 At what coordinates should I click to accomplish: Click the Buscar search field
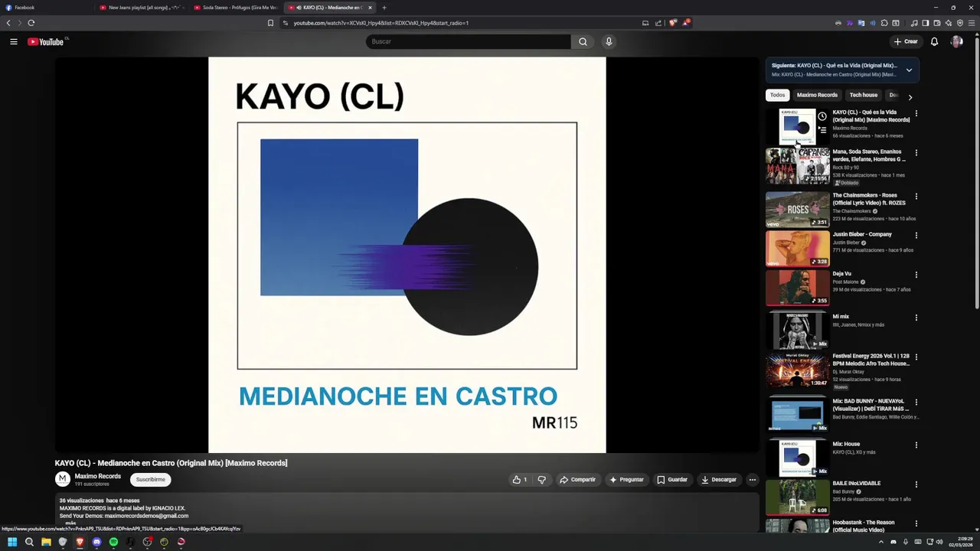pyautogui.click(x=468, y=41)
